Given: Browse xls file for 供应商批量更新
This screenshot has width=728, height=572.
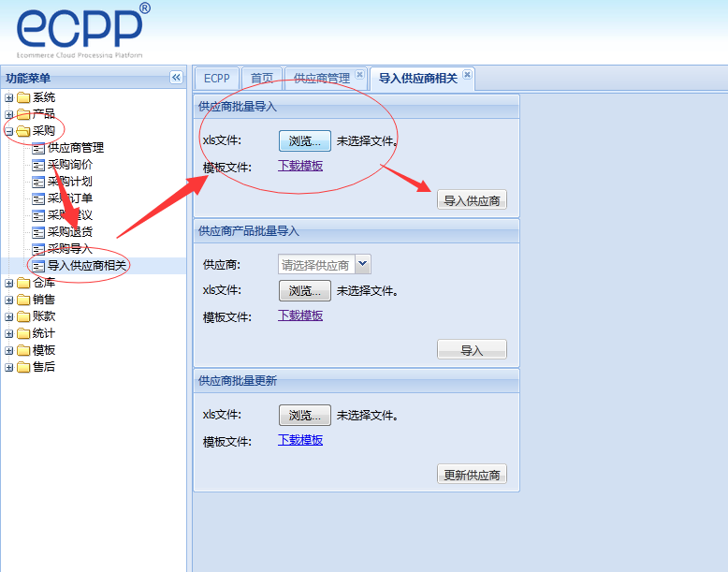Looking at the screenshot, I should pos(305,415).
